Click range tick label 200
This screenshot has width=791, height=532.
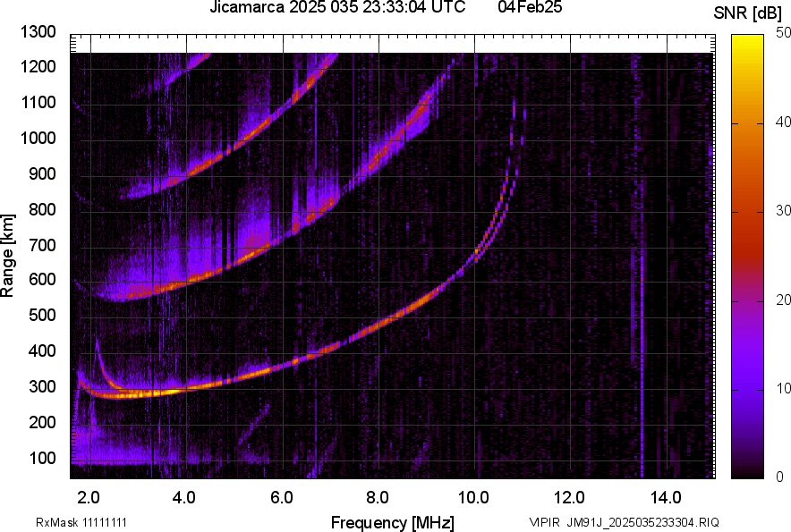tap(42, 422)
